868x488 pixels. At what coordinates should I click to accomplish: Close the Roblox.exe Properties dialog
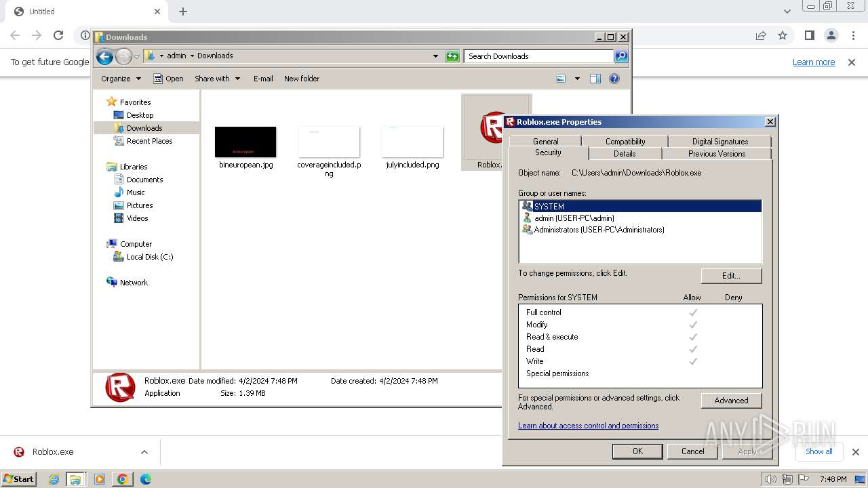770,122
